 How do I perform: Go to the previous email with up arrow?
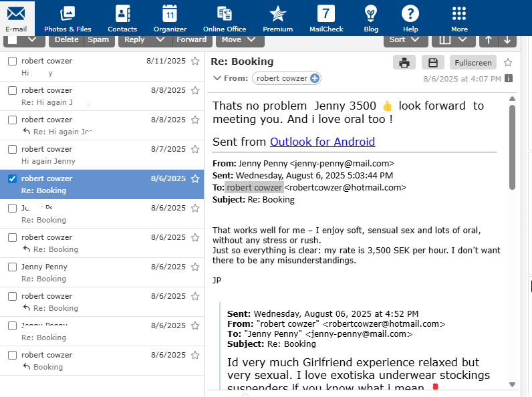pos(488,39)
